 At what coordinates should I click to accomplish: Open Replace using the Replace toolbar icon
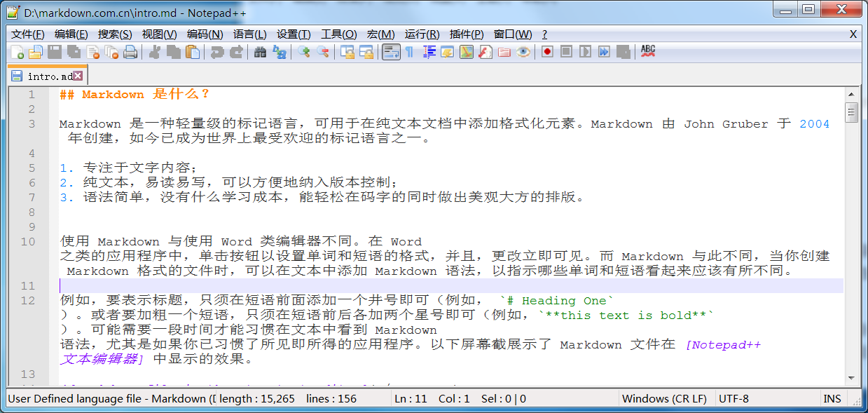pyautogui.click(x=278, y=52)
